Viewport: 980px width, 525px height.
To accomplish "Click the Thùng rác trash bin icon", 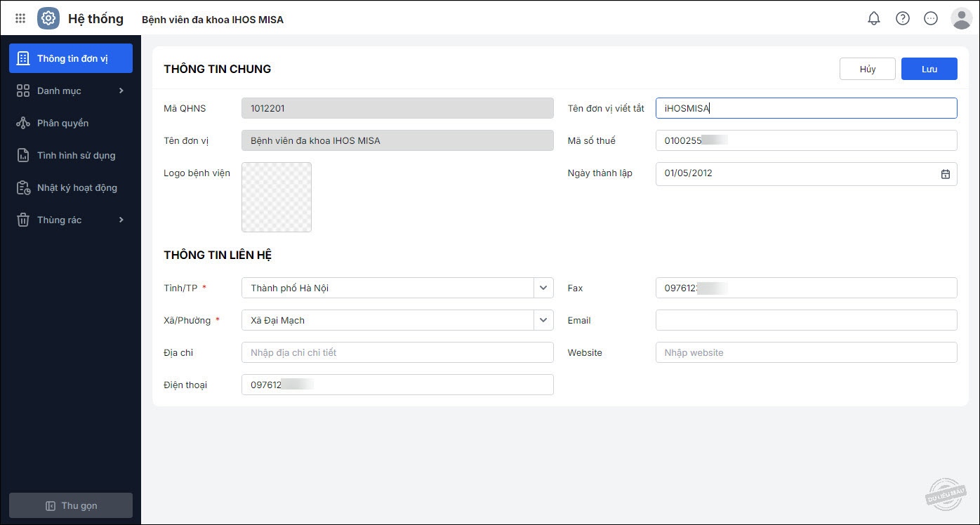I will click(23, 220).
